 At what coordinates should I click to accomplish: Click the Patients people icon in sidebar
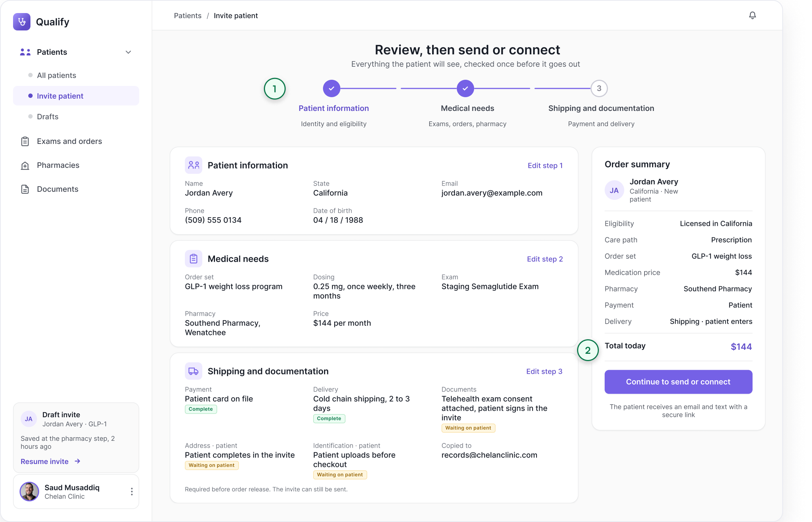click(25, 52)
